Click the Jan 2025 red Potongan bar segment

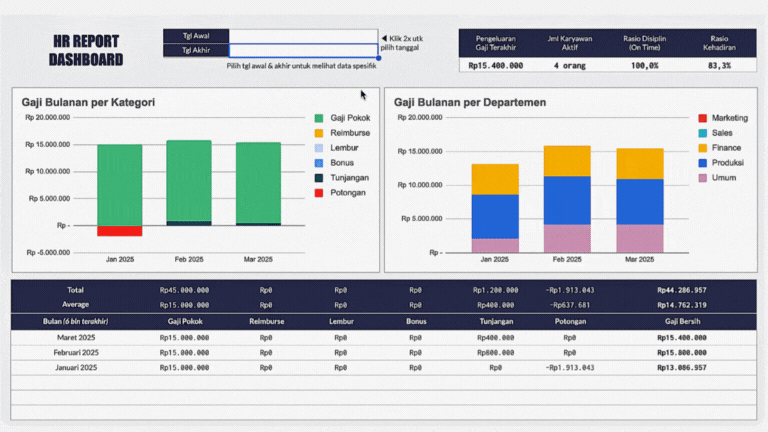[x=119, y=231]
